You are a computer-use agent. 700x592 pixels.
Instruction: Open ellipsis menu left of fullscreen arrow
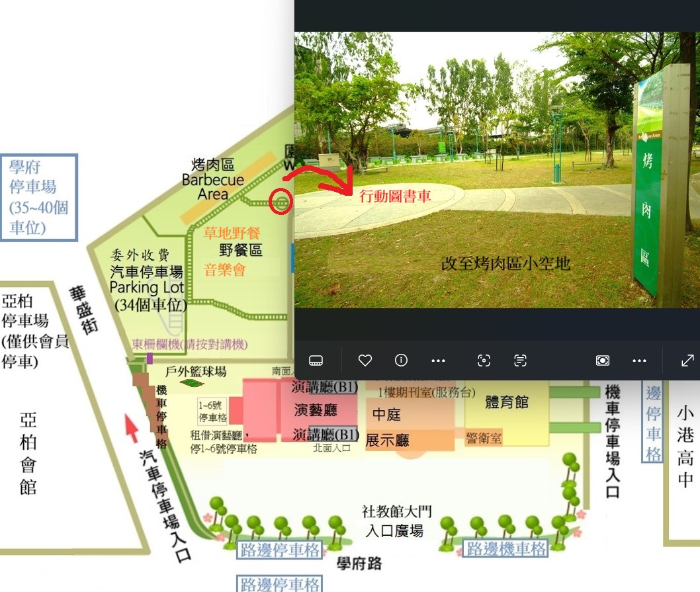coord(639,360)
